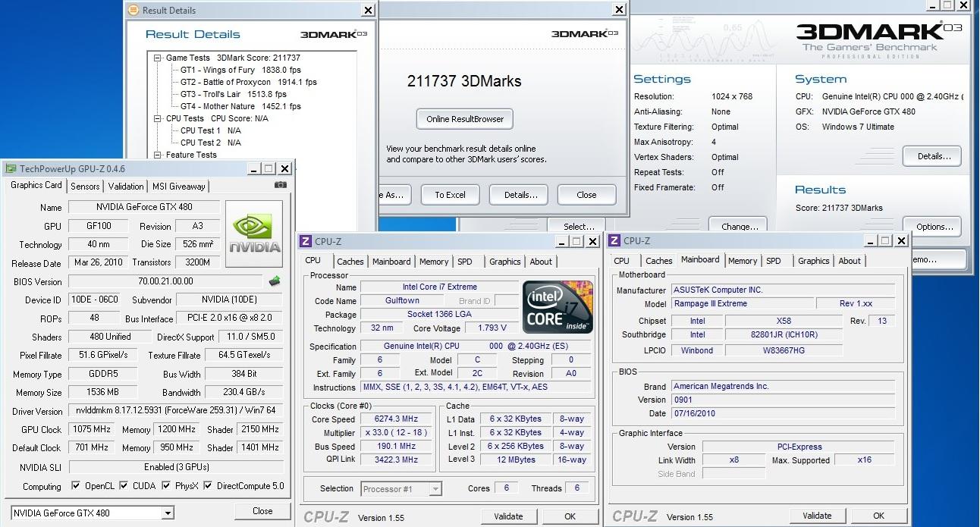980x527 pixels.
Task: Click the BIOS save chip icon in GPU-Z
Action: pyautogui.click(x=275, y=281)
